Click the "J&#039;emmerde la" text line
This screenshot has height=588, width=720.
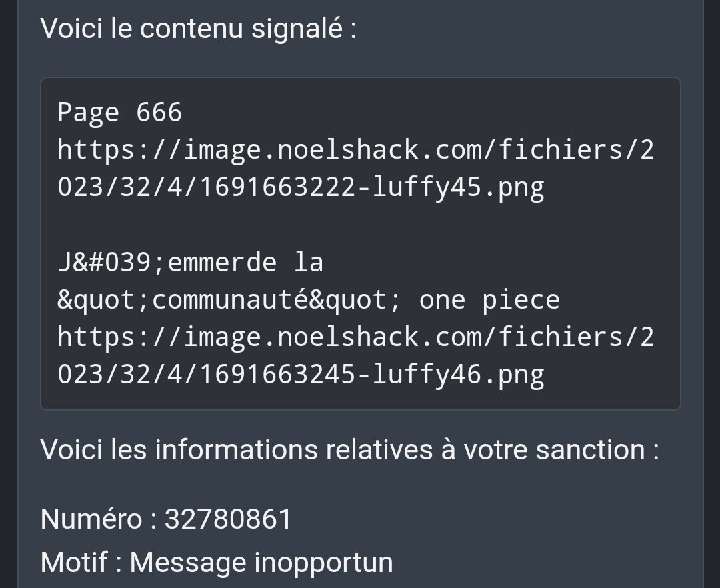pyautogui.click(x=191, y=263)
